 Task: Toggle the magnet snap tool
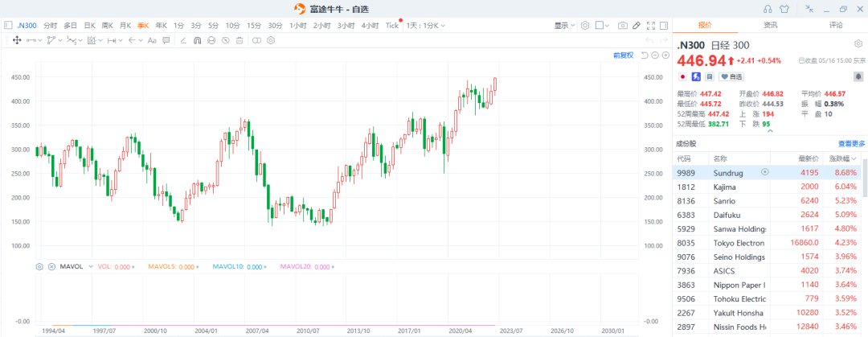click(197, 40)
